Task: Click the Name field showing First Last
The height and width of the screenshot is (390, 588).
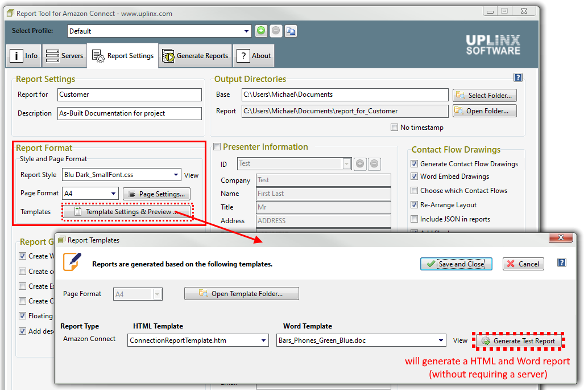Action: click(323, 194)
